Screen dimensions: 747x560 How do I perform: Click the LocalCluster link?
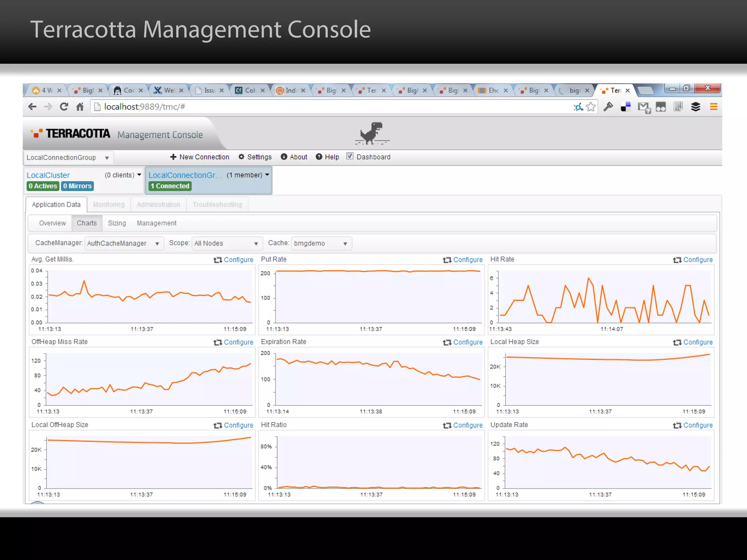coord(48,175)
